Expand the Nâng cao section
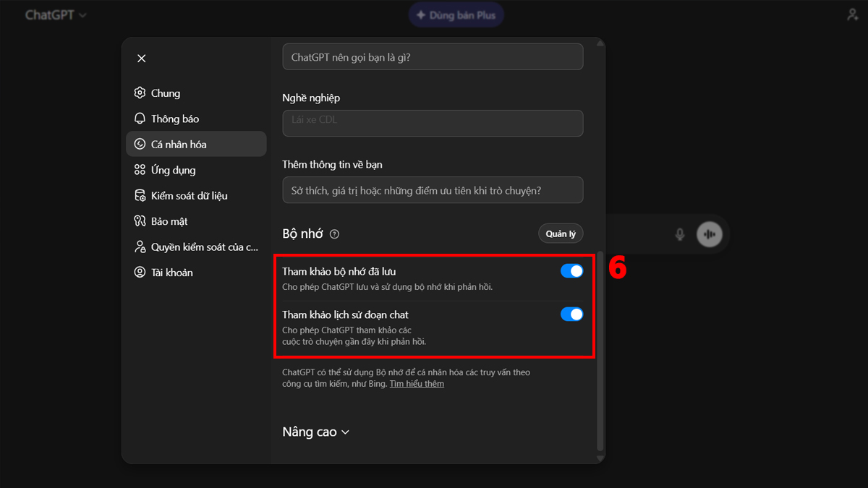The height and width of the screenshot is (488, 868). click(316, 432)
